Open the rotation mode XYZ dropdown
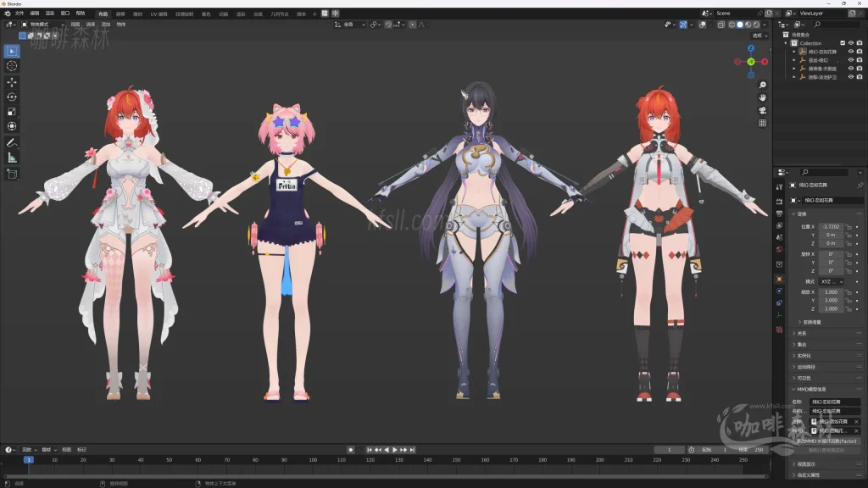This screenshot has height=488, width=868. point(832,281)
